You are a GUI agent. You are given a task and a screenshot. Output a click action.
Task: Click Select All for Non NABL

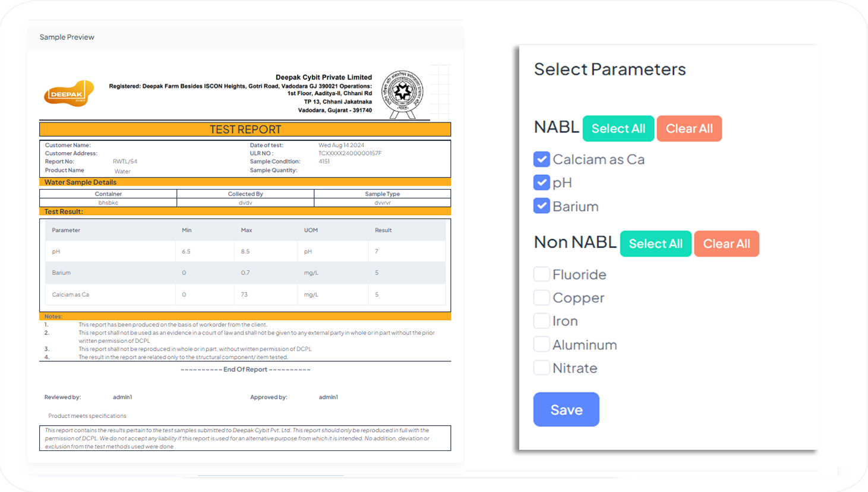point(655,244)
